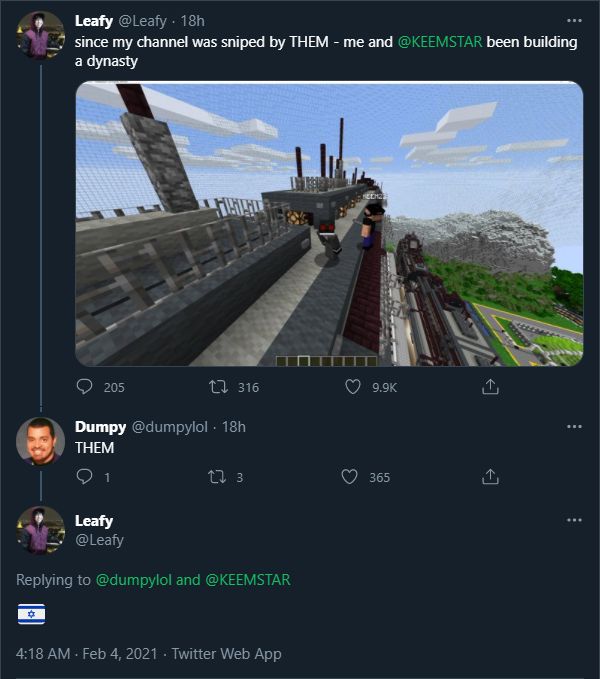This screenshot has width=600, height=679.
Task: Open more options on Leafy's top tweet
Action: click(x=574, y=20)
